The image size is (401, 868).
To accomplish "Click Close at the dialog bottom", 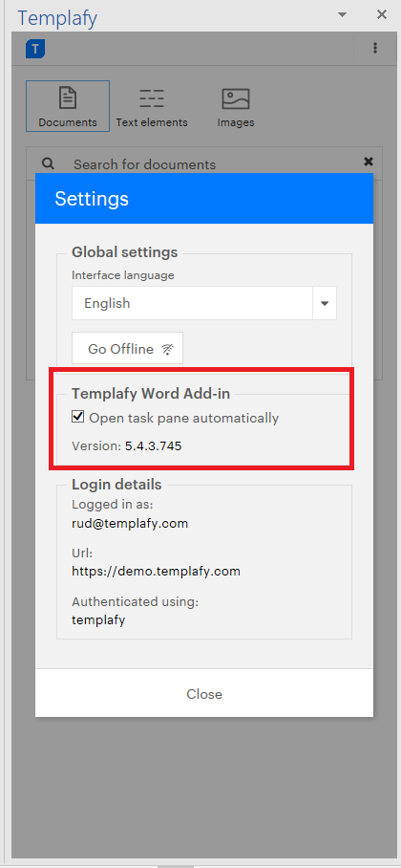I will point(204,694).
